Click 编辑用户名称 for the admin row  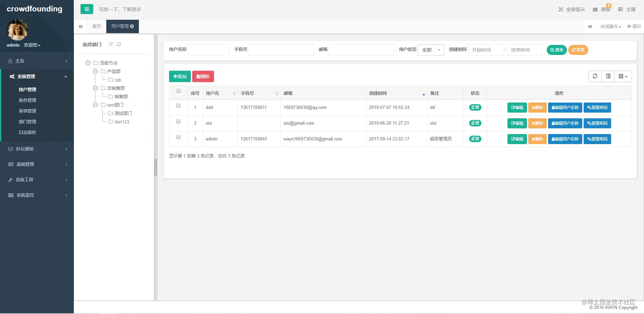point(565,139)
